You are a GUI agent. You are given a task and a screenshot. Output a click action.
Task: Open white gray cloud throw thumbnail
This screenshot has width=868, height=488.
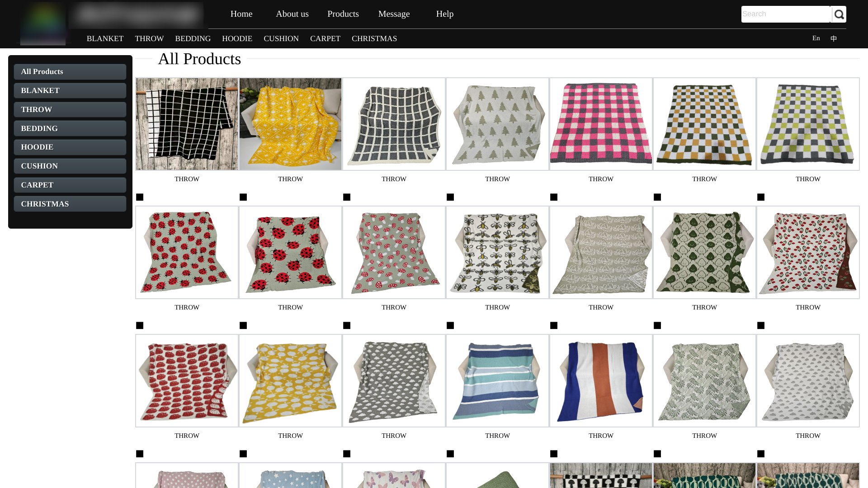(808, 381)
